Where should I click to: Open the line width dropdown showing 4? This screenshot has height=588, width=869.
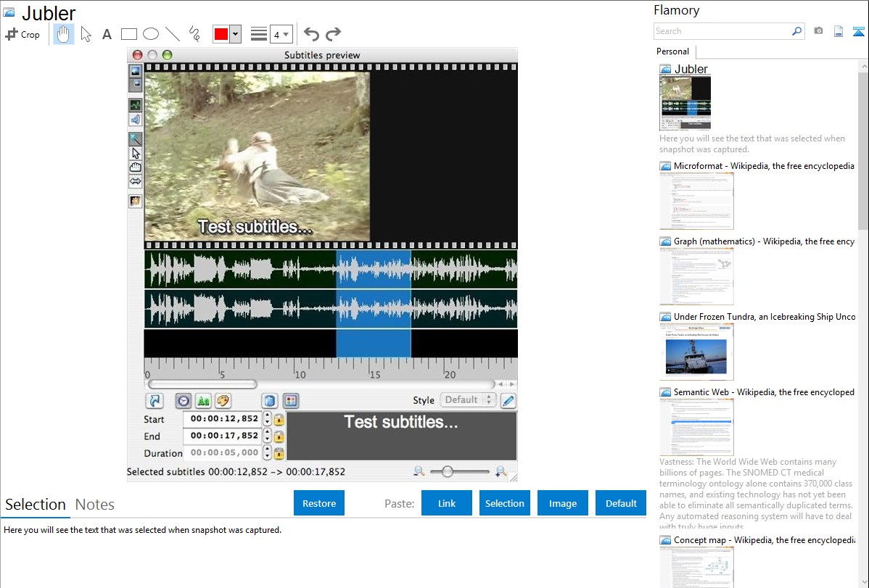[281, 34]
